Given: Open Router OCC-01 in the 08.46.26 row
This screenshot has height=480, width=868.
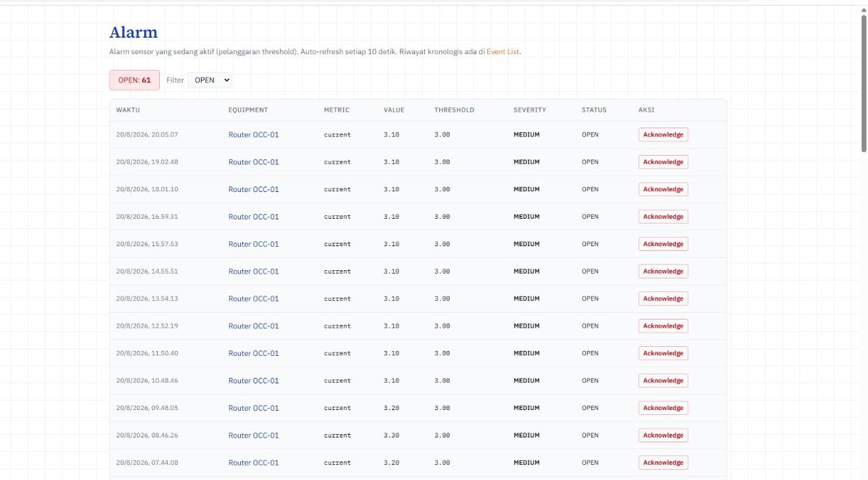Looking at the screenshot, I should pyautogui.click(x=254, y=435).
